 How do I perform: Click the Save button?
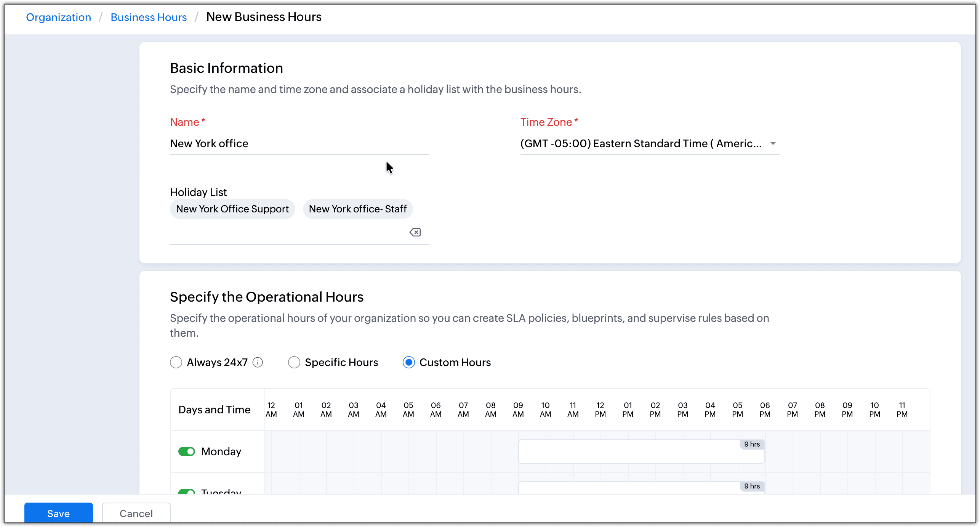(x=58, y=513)
